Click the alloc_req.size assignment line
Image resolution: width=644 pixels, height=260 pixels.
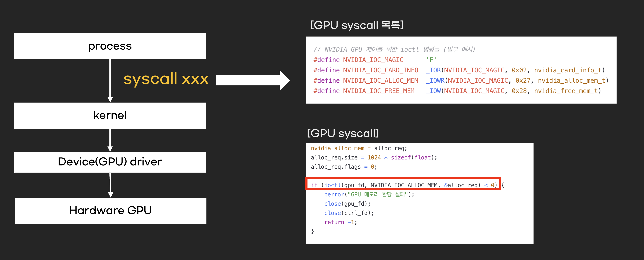[x=374, y=157]
